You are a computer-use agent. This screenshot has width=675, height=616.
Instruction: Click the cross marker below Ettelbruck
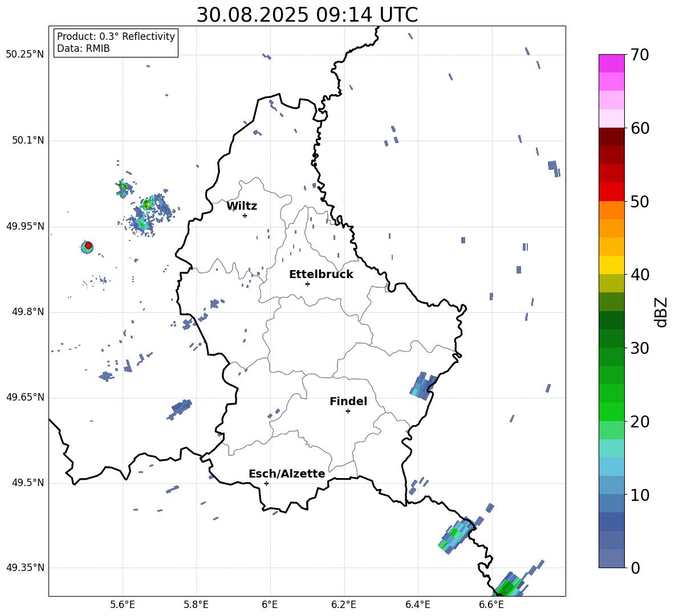(x=307, y=284)
